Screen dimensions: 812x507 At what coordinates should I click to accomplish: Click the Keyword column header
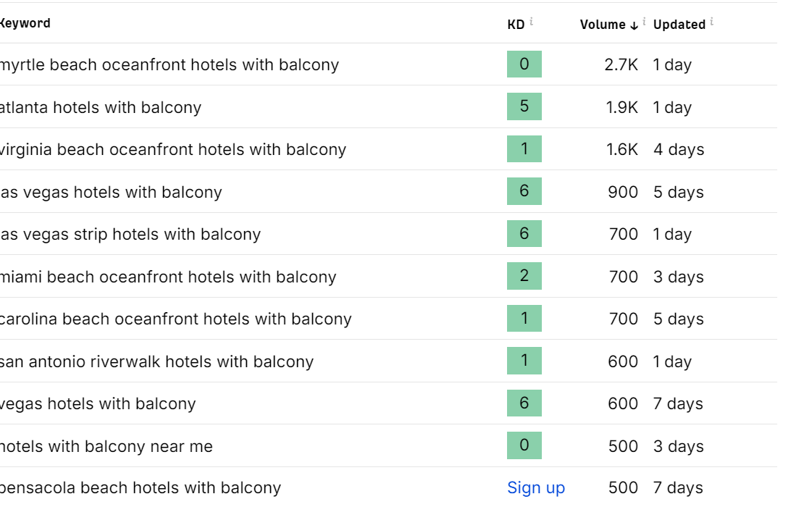click(x=25, y=23)
